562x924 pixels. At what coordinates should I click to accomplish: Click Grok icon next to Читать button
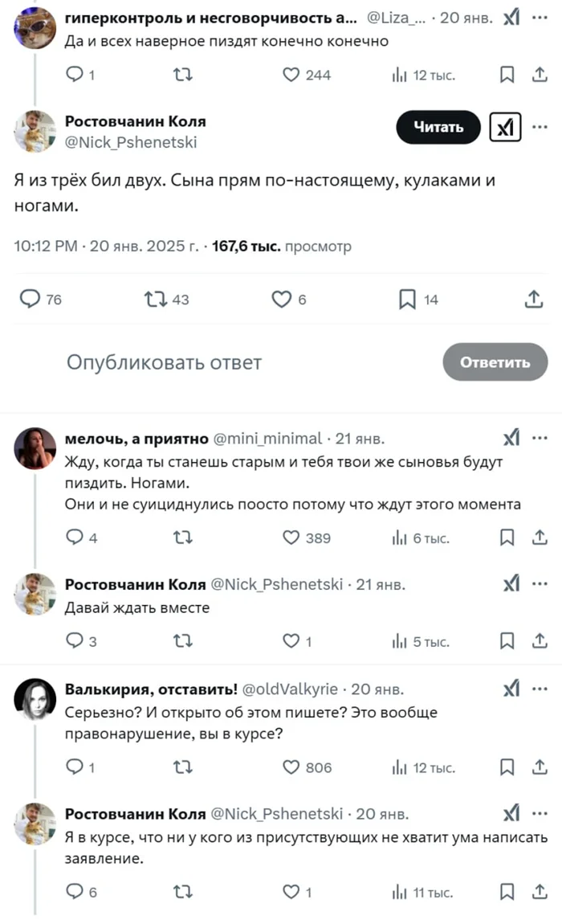(505, 127)
